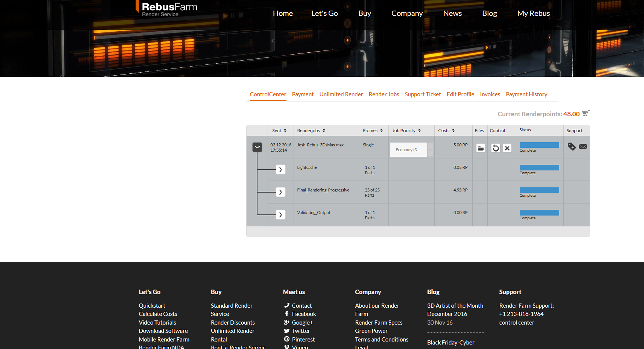Open the About our Render Farm link
Image resolution: width=644 pixels, height=349 pixels.
tap(377, 310)
